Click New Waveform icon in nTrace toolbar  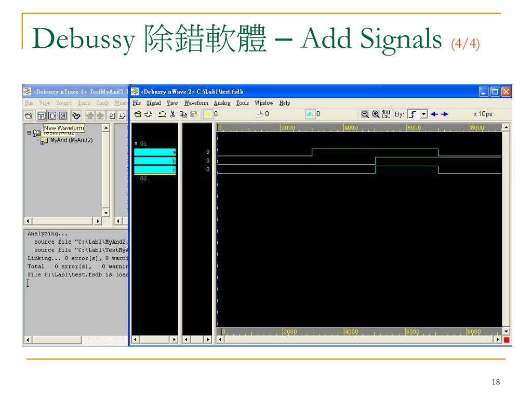click(42, 116)
